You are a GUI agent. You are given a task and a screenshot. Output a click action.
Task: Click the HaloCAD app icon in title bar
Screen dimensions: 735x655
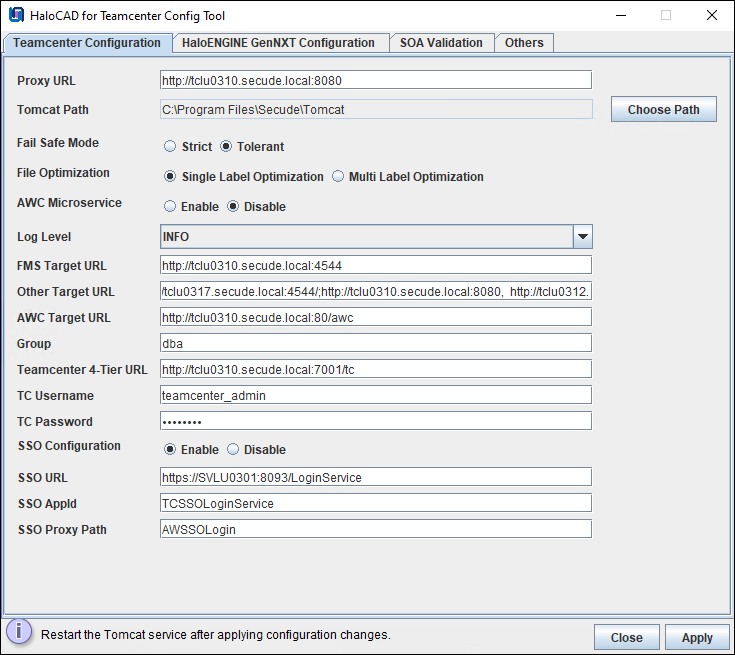[16, 15]
